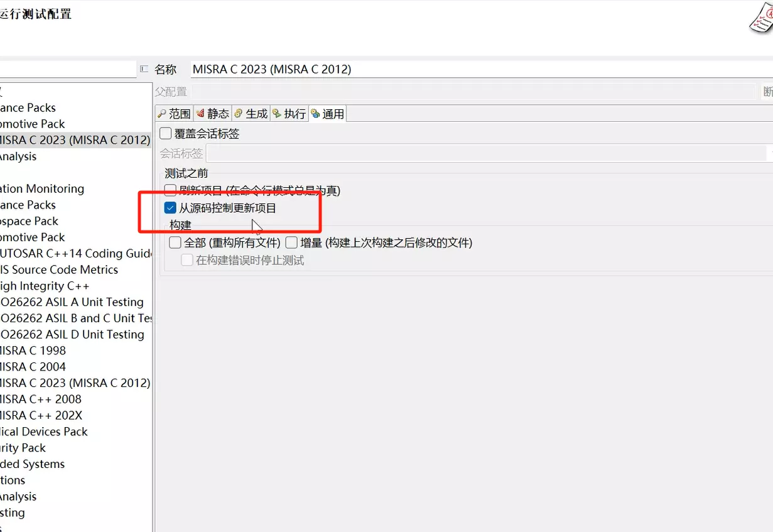Click the run icon on 执行 tab
773x532 pixels.
pyautogui.click(x=277, y=114)
